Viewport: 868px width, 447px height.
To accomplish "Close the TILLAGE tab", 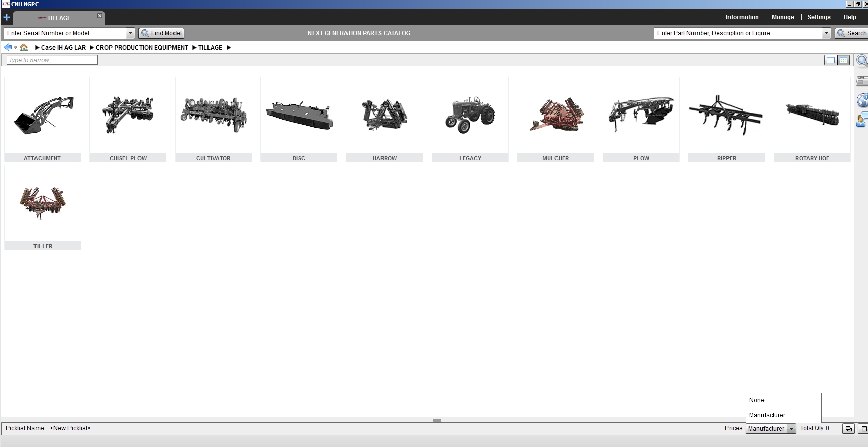I will [x=100, y=16].
